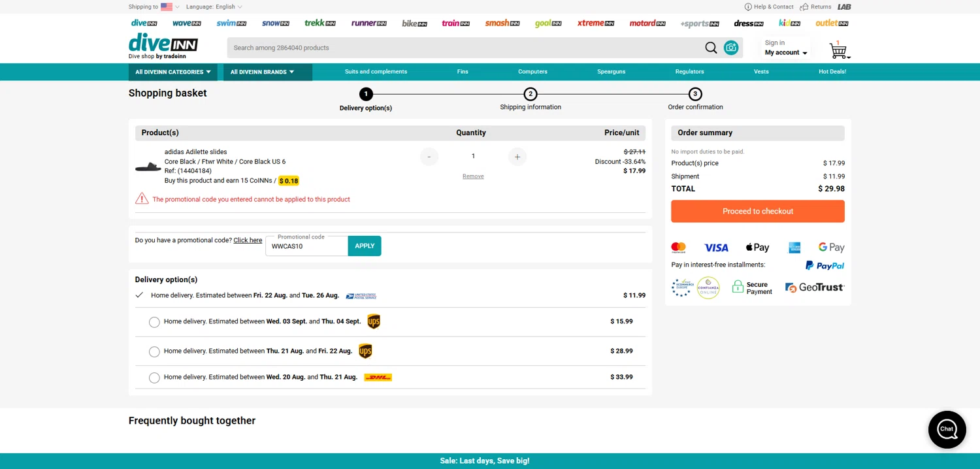
Task: Open the Computers category
Action: [x=532, y=72]
